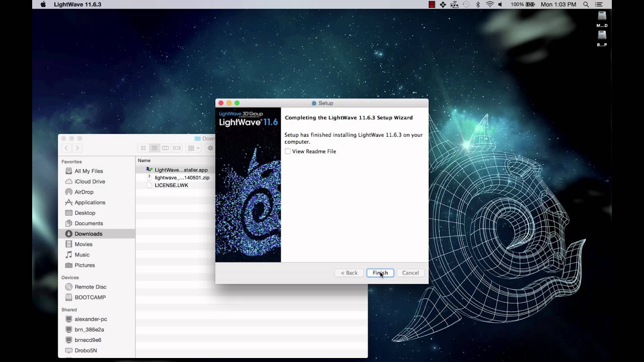
Task: Open the LightWave 11.6.3 application menu
Action: (77, 5)
